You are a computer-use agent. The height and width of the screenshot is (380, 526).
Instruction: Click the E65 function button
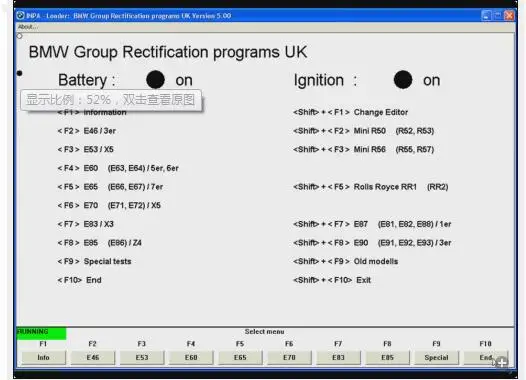[240, 358]
